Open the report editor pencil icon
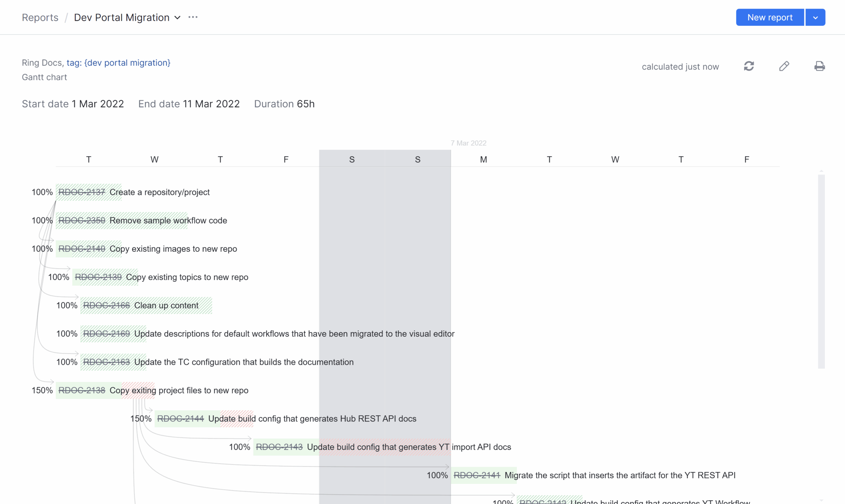Screen dimensions: 845x504 (x=784, y=66)
